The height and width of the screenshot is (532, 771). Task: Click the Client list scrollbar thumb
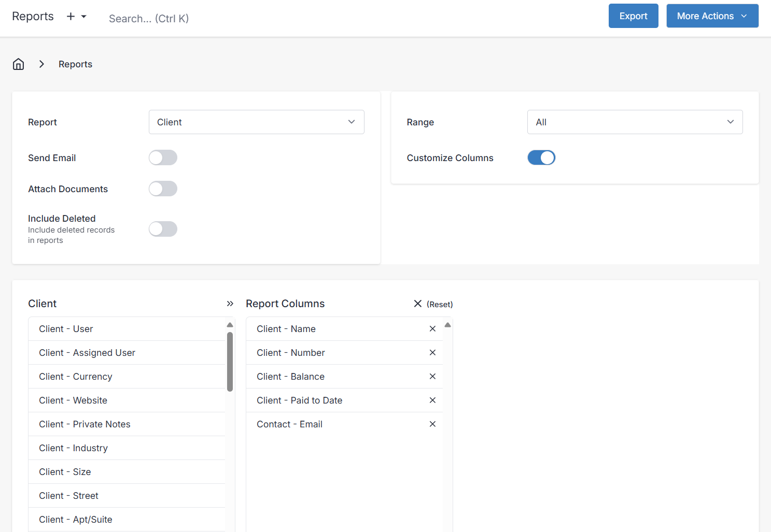click(230, 362)
